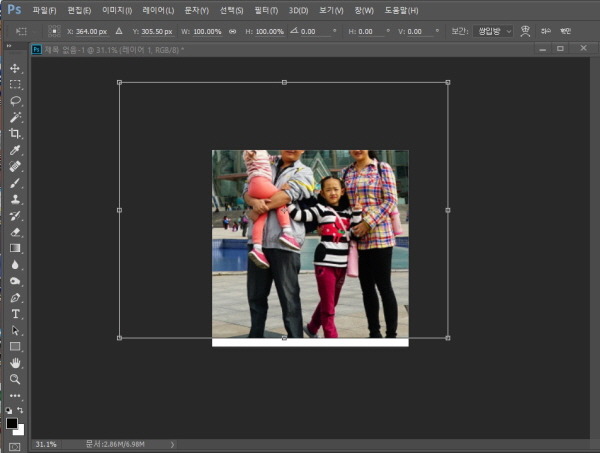Reset default foreground and background colors
Viewport: 600px width, 453px height.
[8, 411]
